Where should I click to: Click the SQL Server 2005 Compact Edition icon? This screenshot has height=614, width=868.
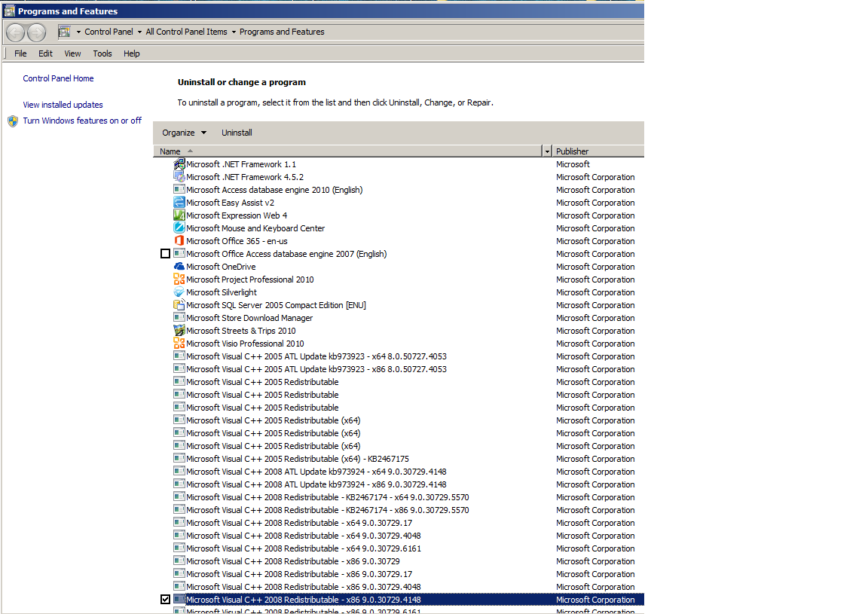(x=179, y=304)
